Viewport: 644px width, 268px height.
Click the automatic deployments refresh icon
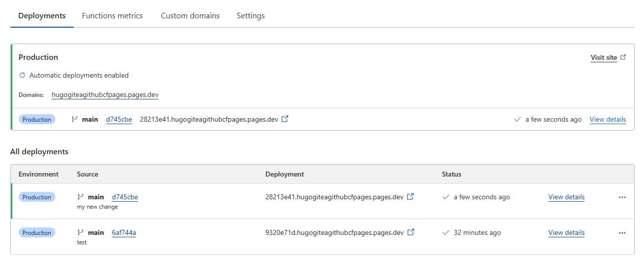pyautogui.click(x=22, y=76)
